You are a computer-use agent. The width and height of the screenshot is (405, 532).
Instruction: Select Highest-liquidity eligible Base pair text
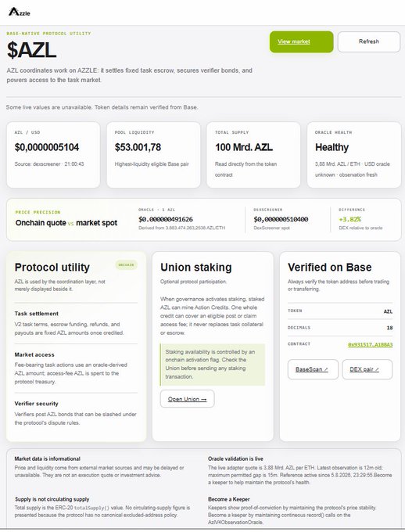click(x=152, y=164)
